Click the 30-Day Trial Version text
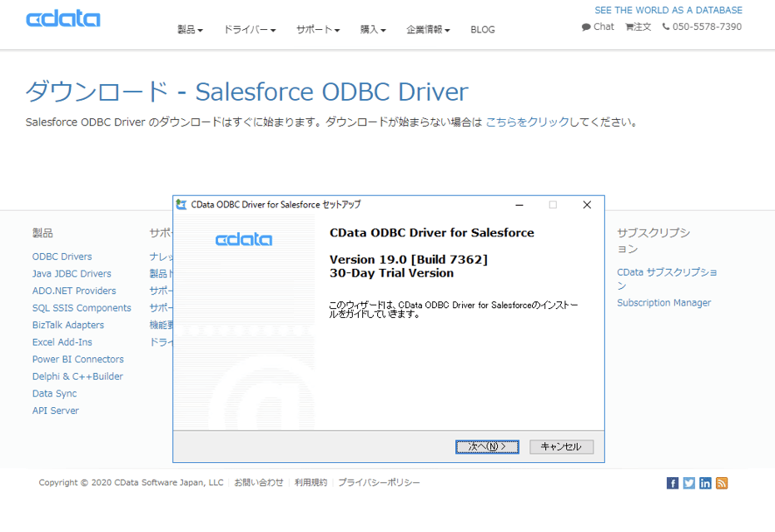This screenshot has width=775, height=532. point(391,273)
